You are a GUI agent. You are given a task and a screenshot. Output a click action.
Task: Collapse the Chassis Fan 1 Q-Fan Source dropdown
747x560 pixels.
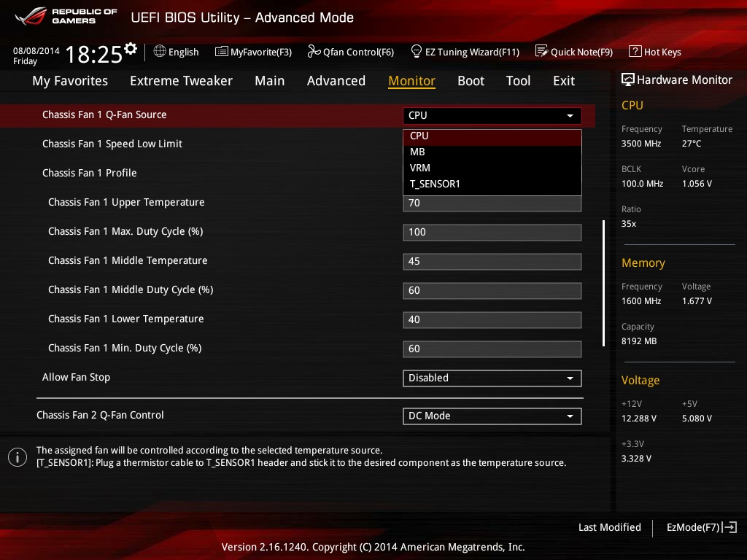[492, 116]
